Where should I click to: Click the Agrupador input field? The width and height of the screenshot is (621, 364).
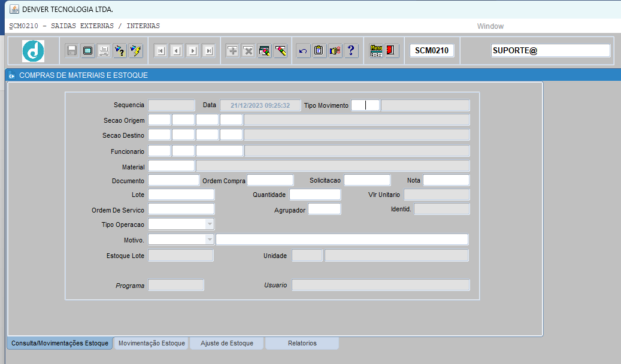325,209
